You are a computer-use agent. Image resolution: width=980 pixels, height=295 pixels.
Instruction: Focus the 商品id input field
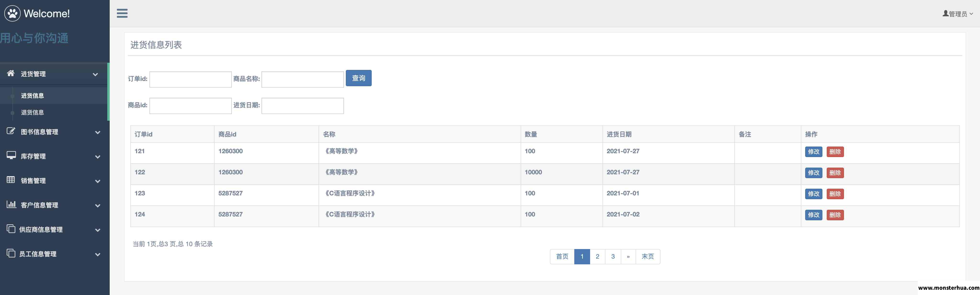coord(191,106)
